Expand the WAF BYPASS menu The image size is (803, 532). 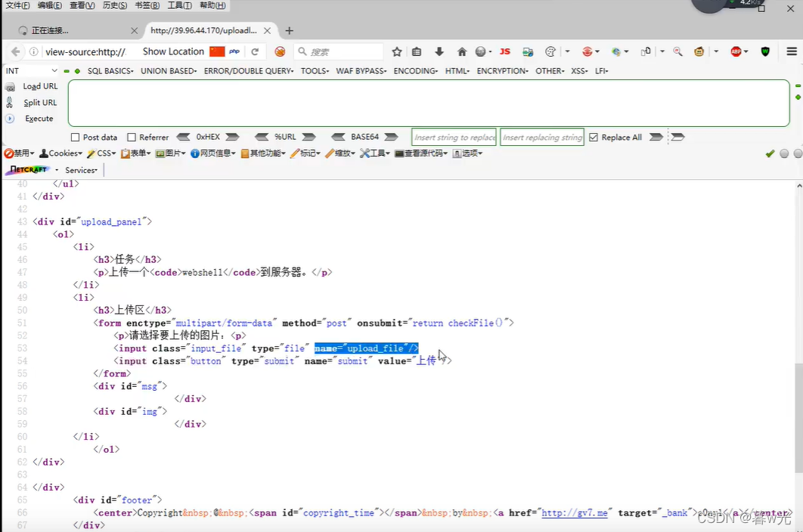tap(361, 71)
